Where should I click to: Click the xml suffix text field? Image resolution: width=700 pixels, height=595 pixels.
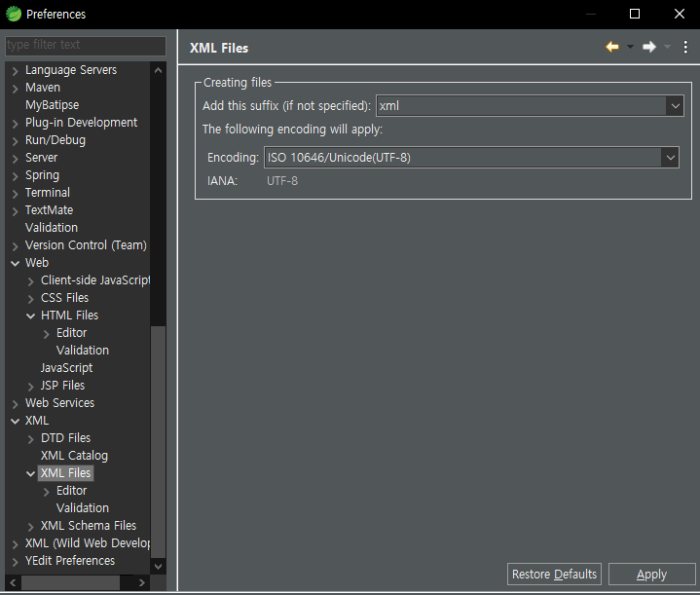coord(521,106)
